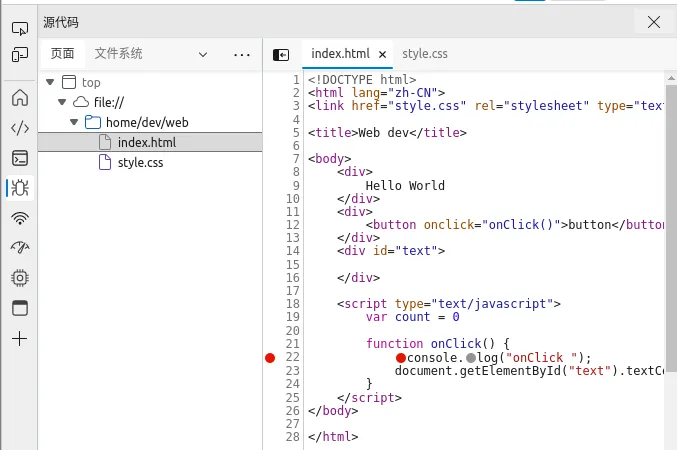Toggle the breakpoint on line 22
The image size is (677, 450).
tap(270, 358)
